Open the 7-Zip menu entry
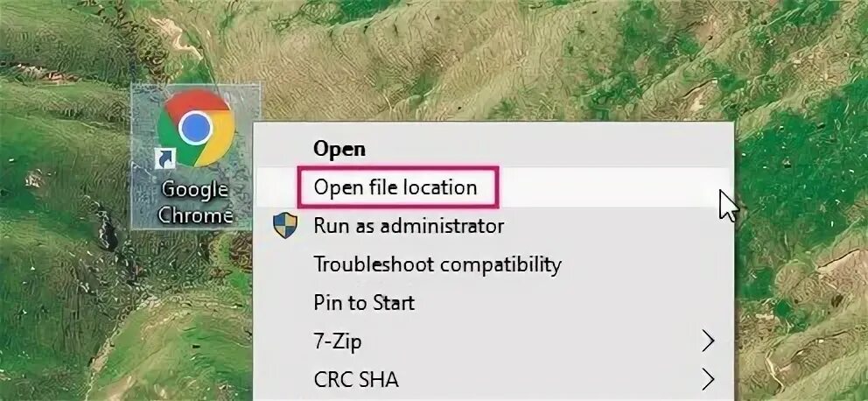This screenshot has width=868, height=401. coord(337,341)
